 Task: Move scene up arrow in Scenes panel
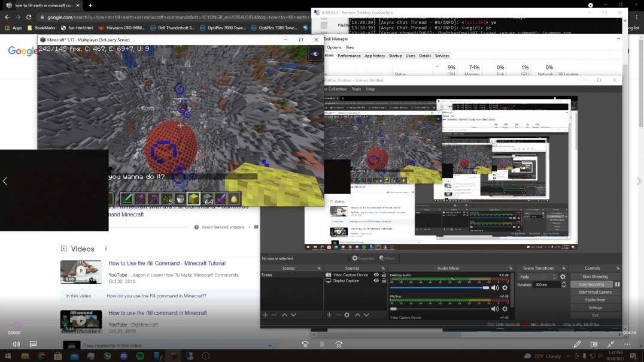[x=285, y=315]
